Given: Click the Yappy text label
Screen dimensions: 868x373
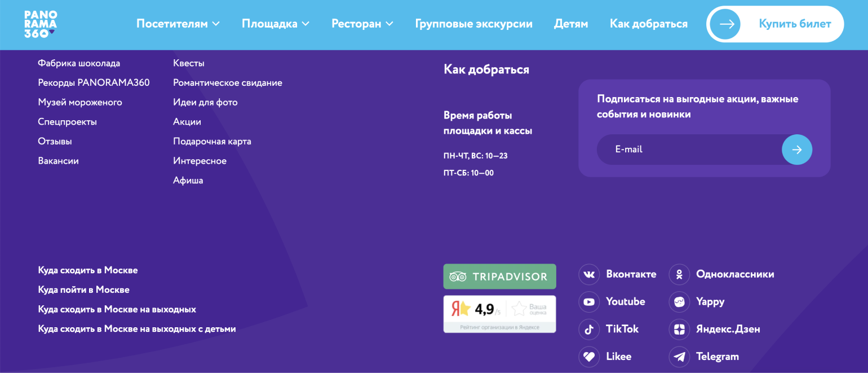Looking at the screenshot, I should [710, 302].
